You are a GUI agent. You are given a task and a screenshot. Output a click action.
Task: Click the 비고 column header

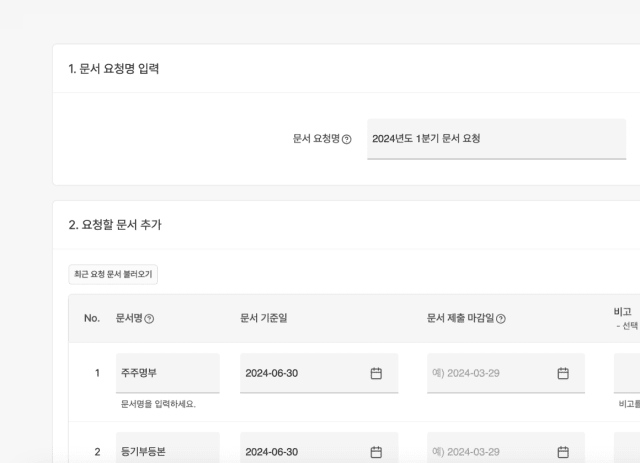(x=622, y=312)
